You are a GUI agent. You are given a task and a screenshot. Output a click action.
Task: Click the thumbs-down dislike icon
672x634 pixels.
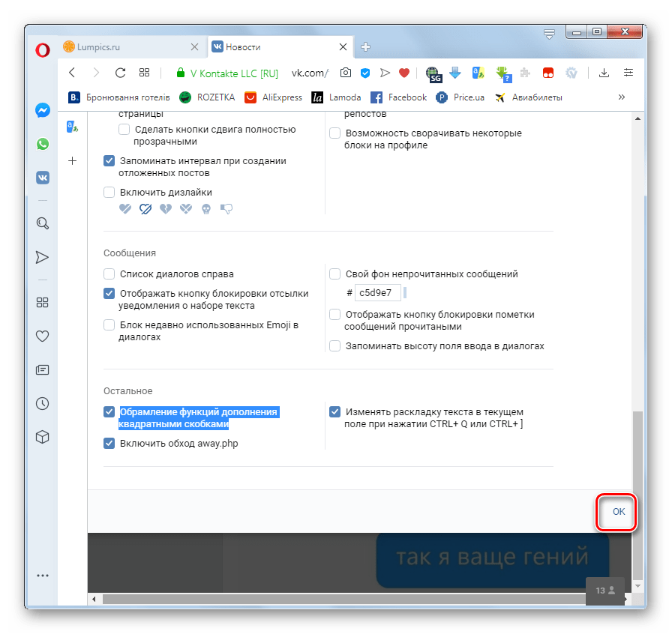coord(226,208)
